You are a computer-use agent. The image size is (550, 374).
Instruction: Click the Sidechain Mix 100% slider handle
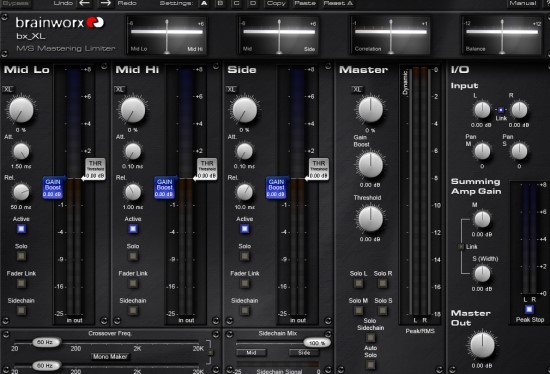tap(317, 343)
